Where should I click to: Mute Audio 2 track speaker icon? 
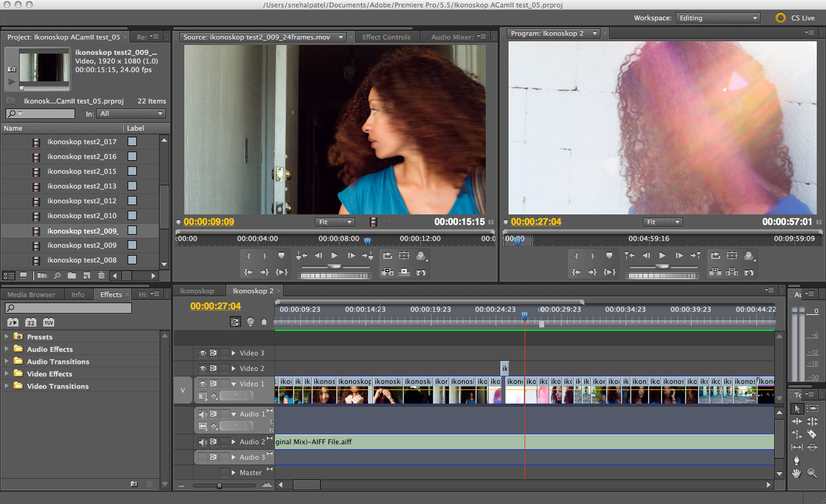click(202, 442)
